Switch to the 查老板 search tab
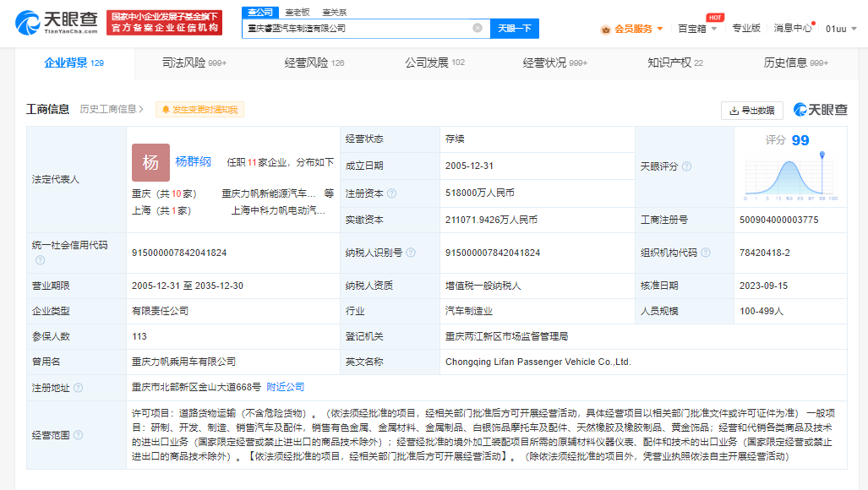 298,12
